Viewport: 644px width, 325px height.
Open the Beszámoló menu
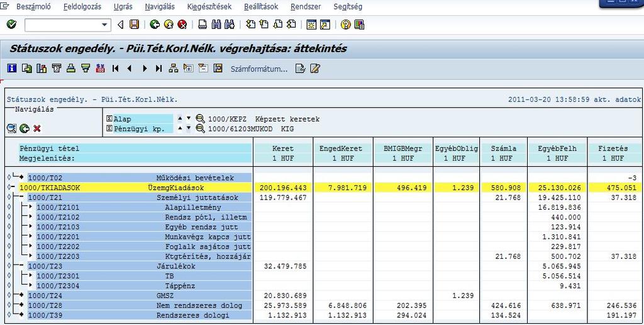(34, 6)
